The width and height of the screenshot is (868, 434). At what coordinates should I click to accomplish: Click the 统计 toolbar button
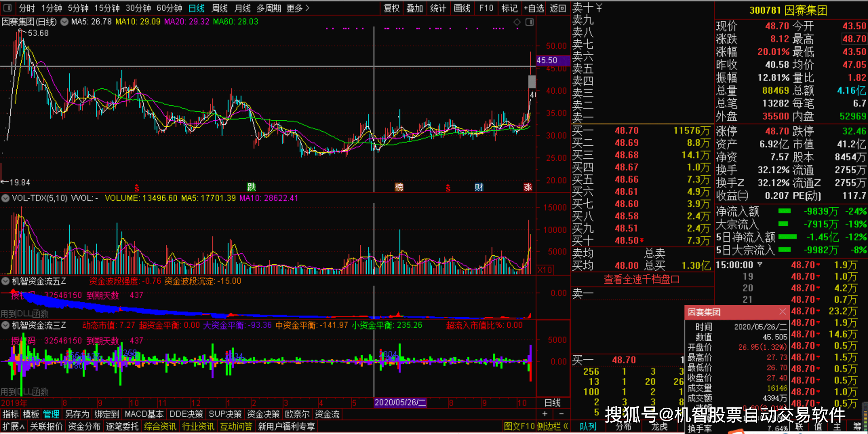(x=438, y=8)
